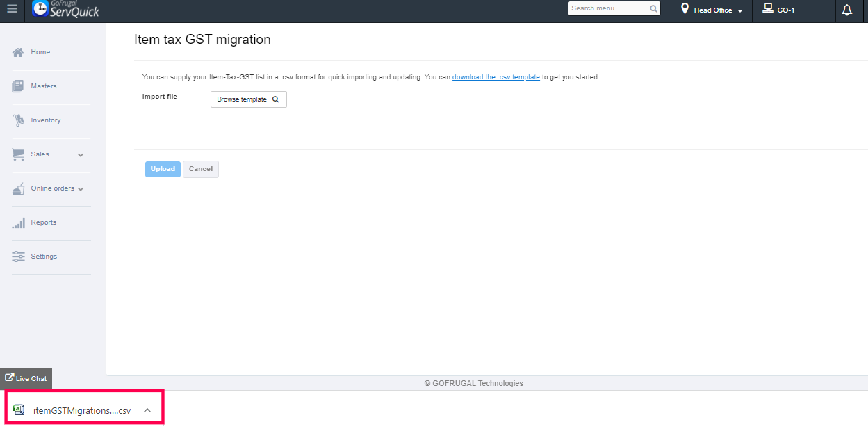This screenshot has height=429, width=868.
Task: Expand the Head Office location dropdown
Action: coord(740,11)
